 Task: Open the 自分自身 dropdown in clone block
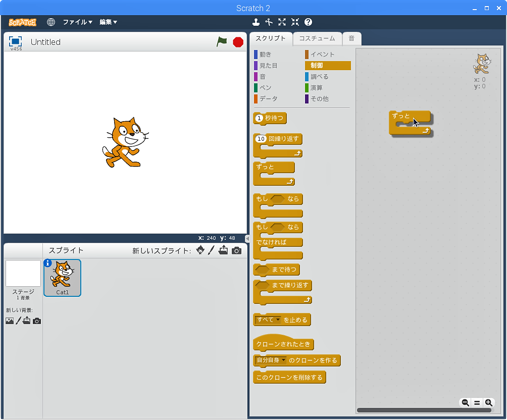271,360
